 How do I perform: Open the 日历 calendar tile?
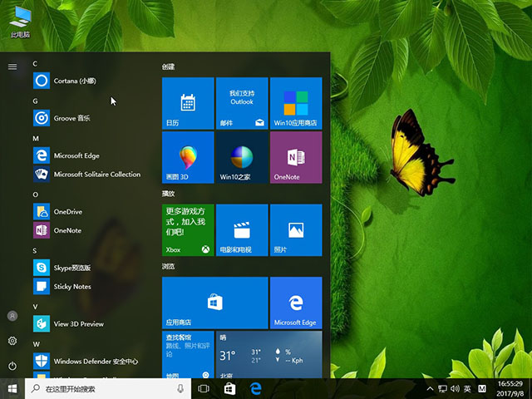(x=188, y=103)
